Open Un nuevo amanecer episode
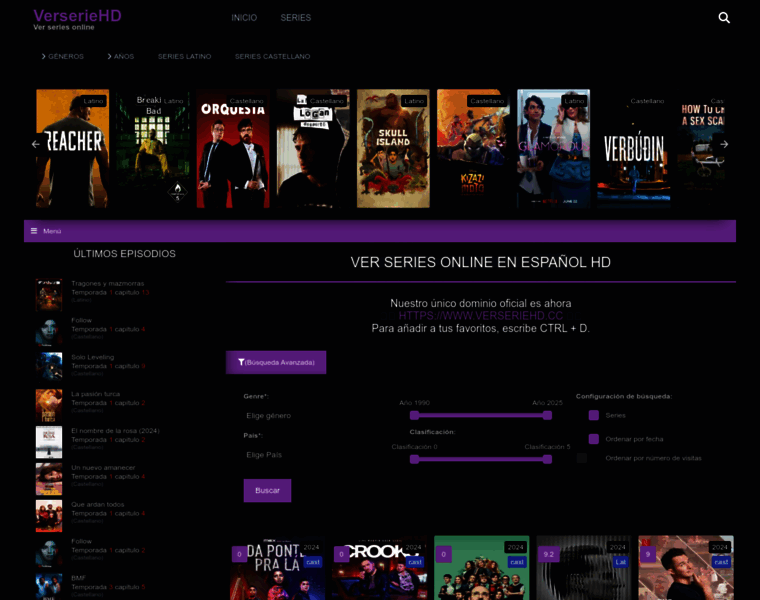760x600 pixels. click(x=103, y=468)
